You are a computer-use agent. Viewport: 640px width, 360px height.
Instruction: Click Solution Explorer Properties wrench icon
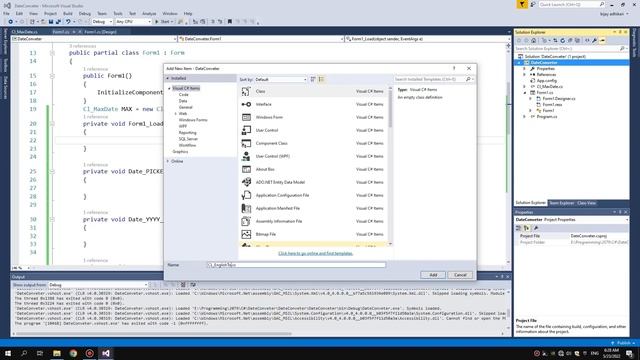coord(595,40)
